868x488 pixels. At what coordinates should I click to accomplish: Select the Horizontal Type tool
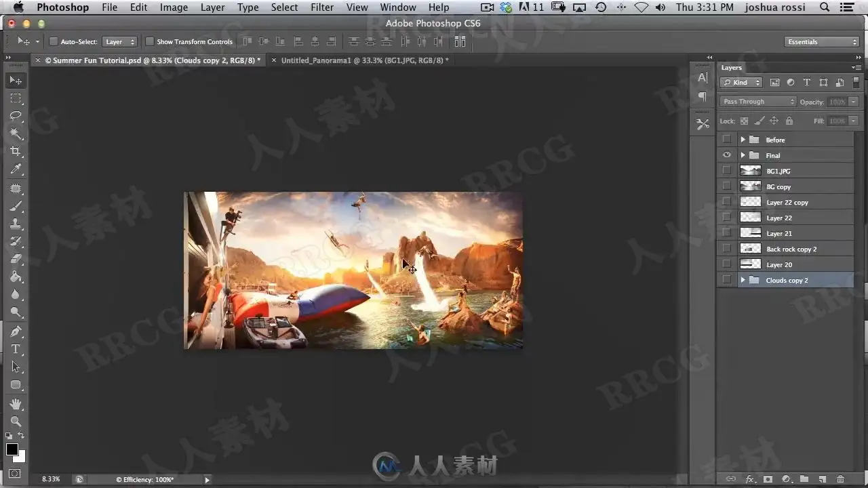click(16, 349)
